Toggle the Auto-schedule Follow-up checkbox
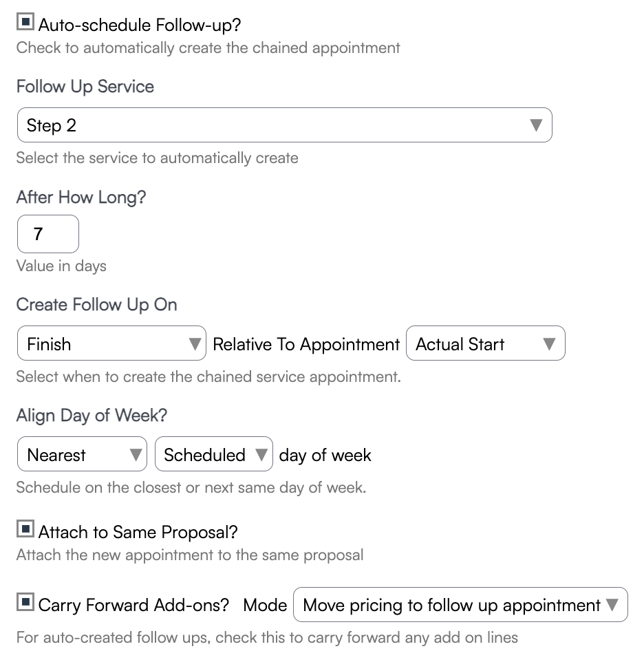The height and width of the screenshot is (662, 644). click(25, 23)
